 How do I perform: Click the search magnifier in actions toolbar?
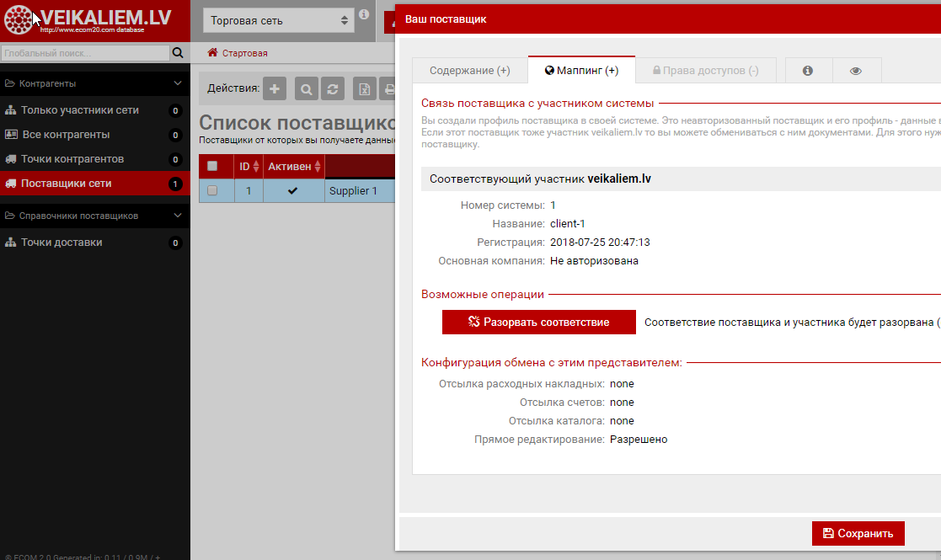tap(307, 88)
